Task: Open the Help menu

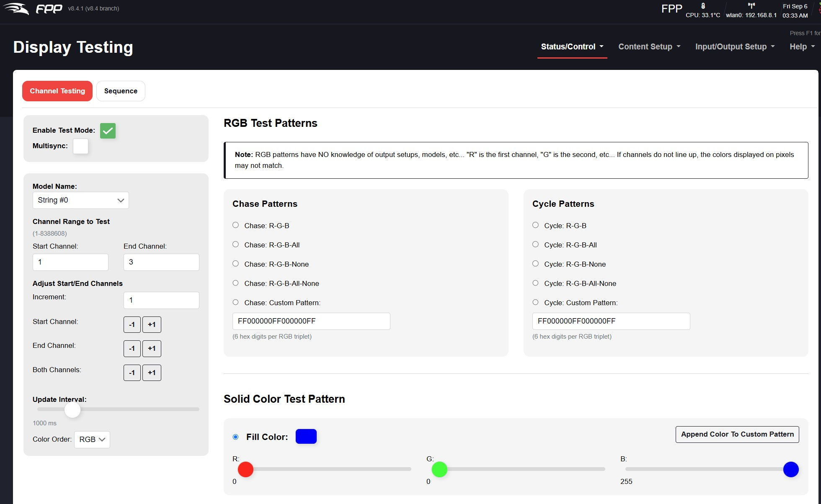Action: (x=802, y=47)
